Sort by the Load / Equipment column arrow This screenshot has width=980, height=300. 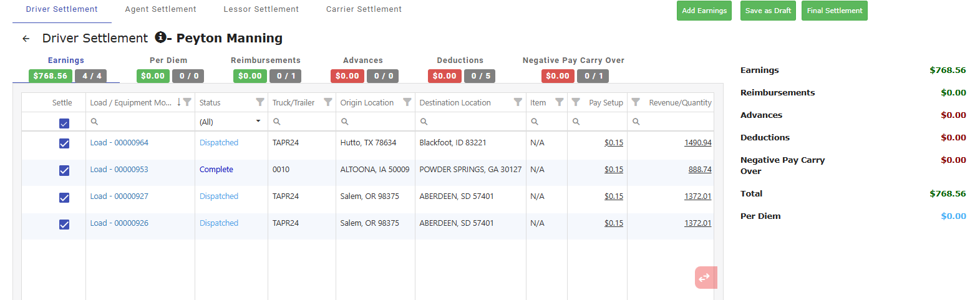point(179,102)
